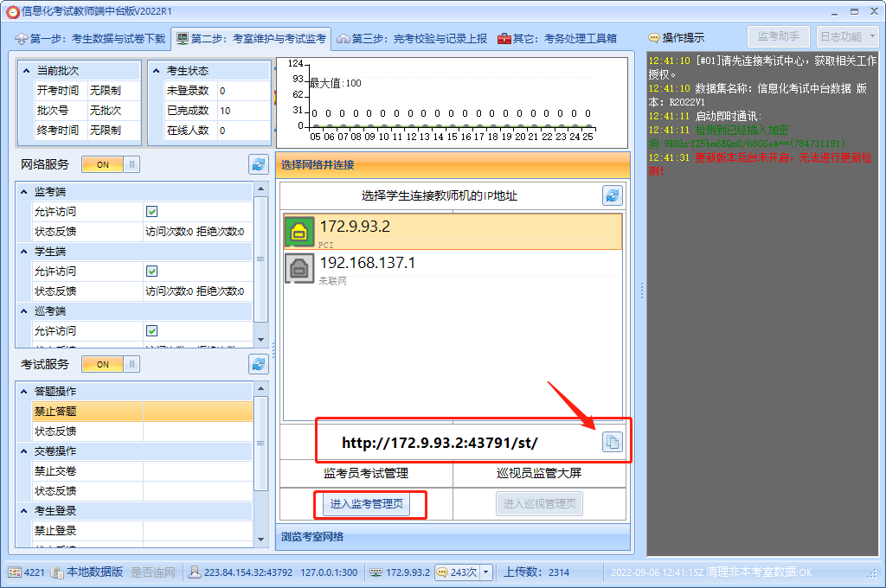
Task: Switch to 第一步：考生数据与试卷下载 tab
Action: (x=91, y=39)
